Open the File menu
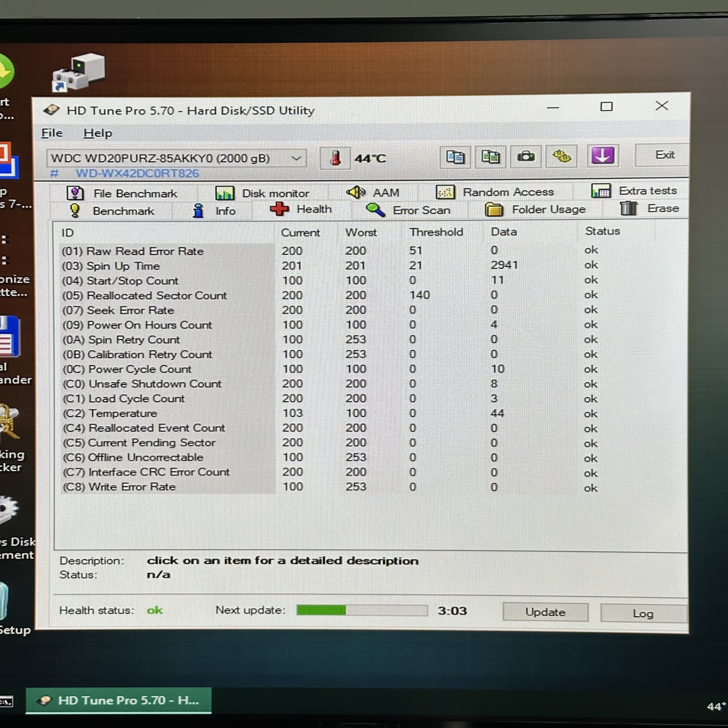Screen dimensions: 728x728 (x=52, y=133)
